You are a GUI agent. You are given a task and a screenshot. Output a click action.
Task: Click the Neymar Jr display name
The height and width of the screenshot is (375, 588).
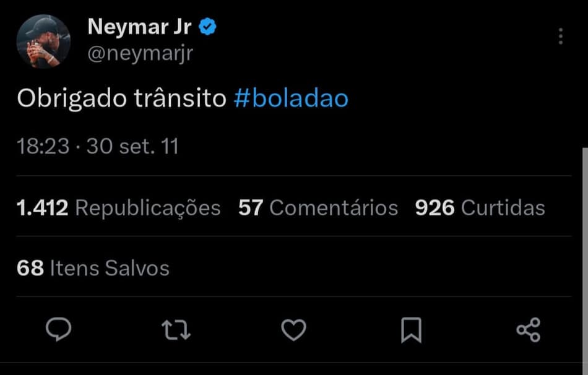(140, 27)
